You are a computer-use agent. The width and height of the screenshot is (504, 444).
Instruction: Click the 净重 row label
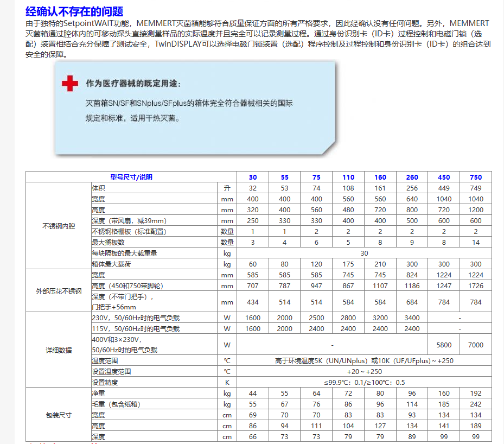tap(98, 394)
